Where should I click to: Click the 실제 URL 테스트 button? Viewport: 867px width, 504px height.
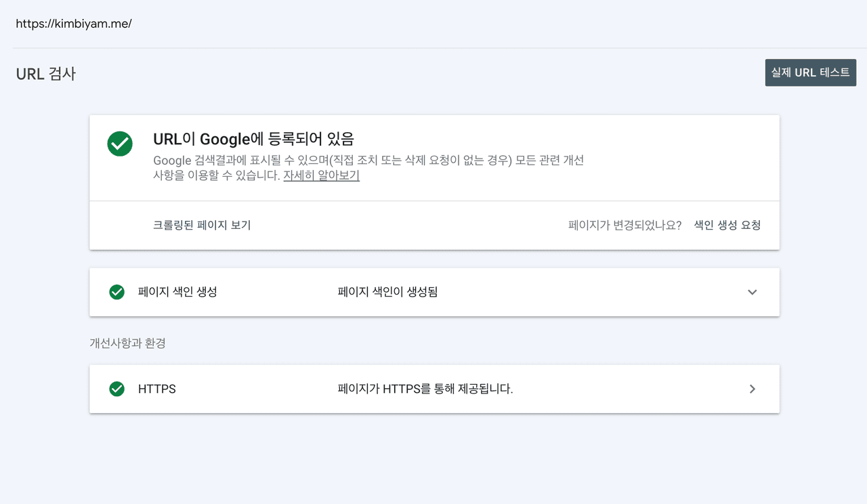click(x=810, y=72)
